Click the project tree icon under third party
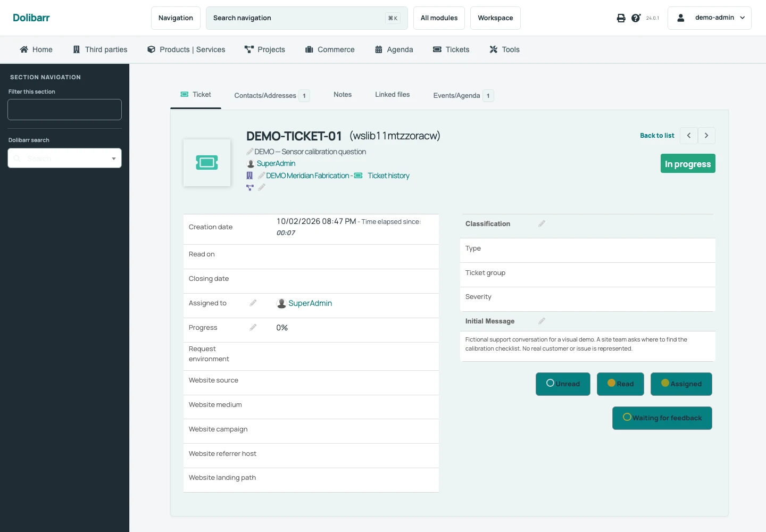The height and width of the screenshot is (532, 766). click(249, 187)
